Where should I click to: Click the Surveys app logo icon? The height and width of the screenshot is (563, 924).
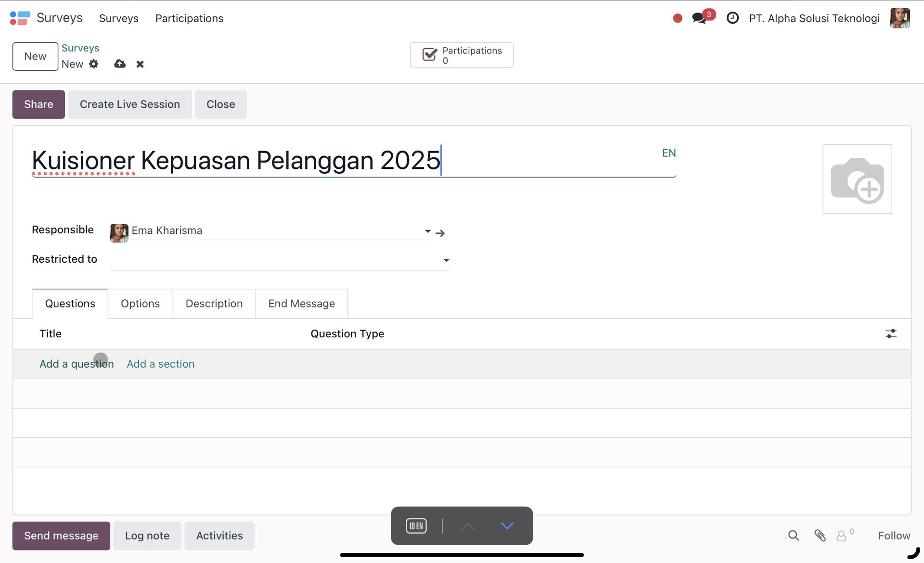[x=20, y=18]
